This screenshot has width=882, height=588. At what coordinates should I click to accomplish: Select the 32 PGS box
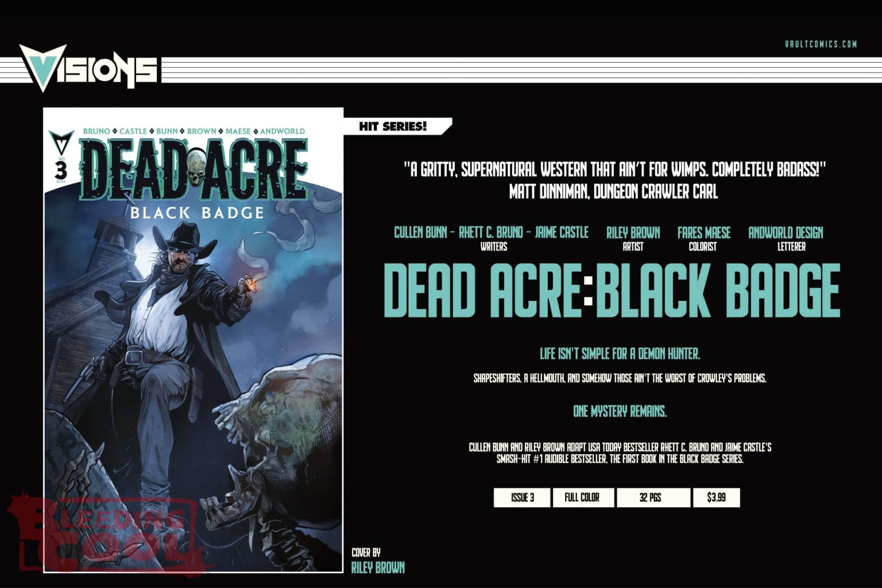tap(653, 498)
